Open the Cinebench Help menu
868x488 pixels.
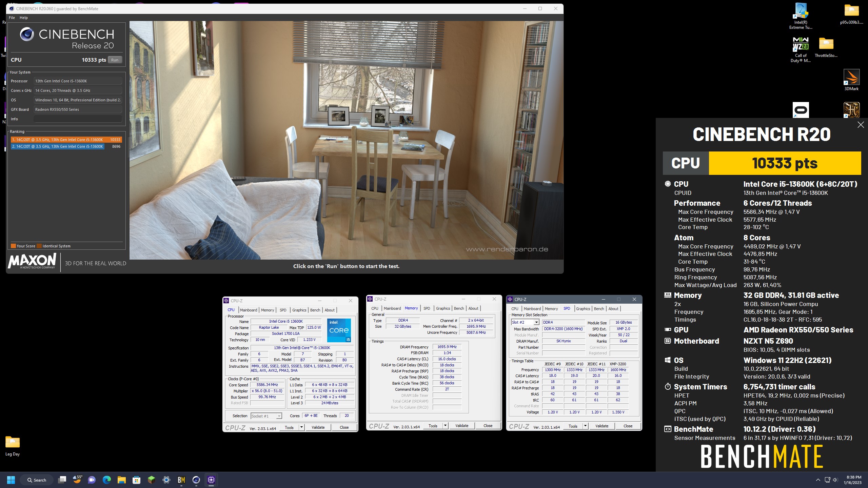24,18
